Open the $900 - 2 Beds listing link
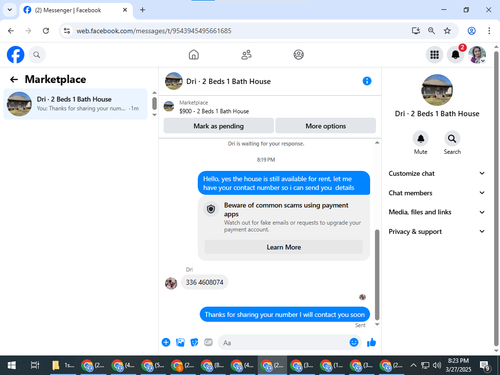 click(214, 111)
